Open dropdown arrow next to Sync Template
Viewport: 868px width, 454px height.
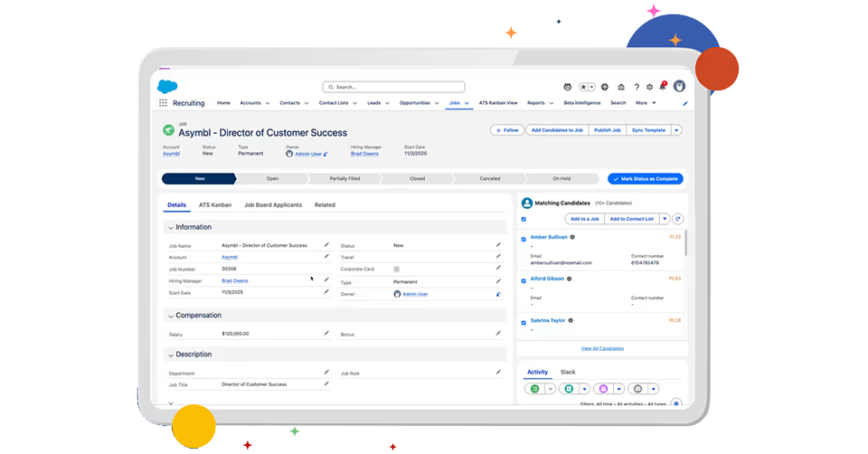(x=676, y=130)
